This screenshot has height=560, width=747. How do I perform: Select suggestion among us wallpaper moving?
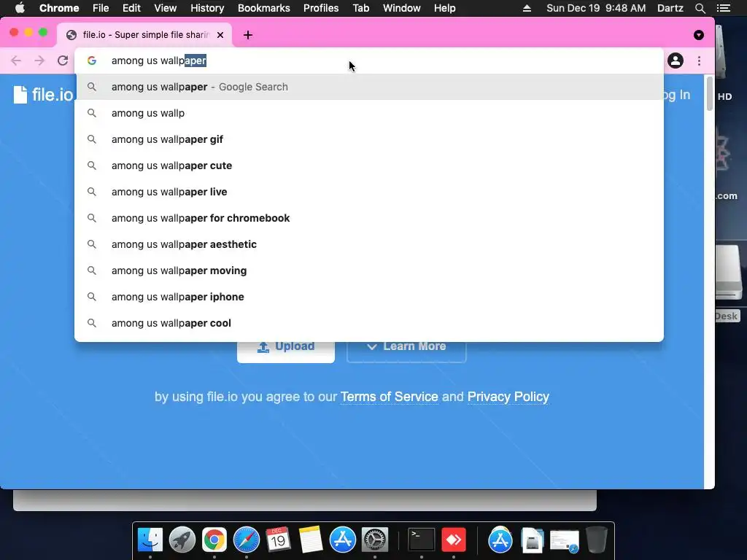pos(368,270)
